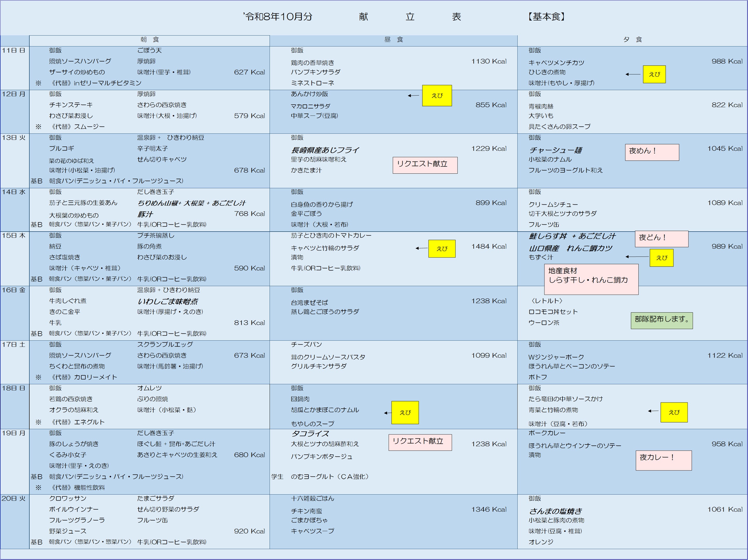Click the '朝 食' column header
The image size is (748, 560).
149,40
